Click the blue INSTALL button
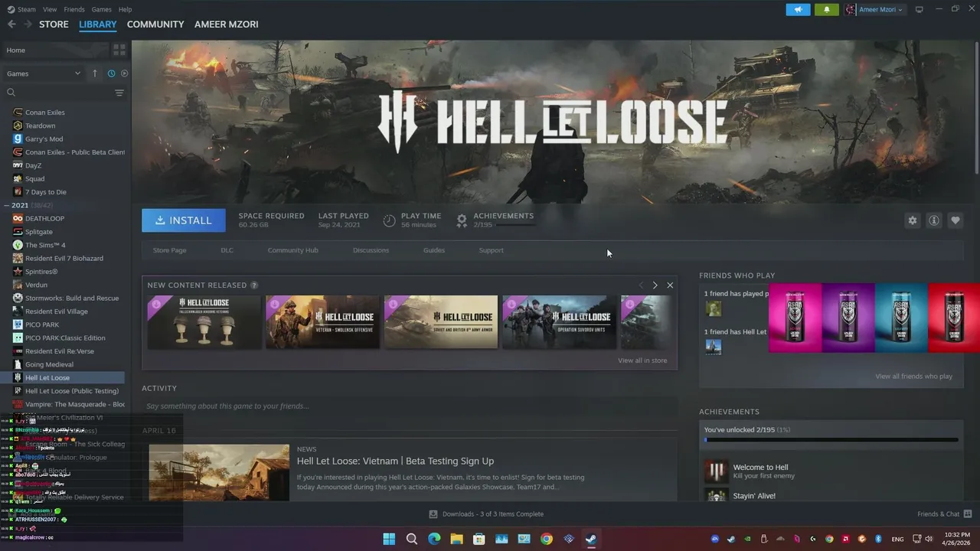Screen dimensions: 980x551 (184, 220)
